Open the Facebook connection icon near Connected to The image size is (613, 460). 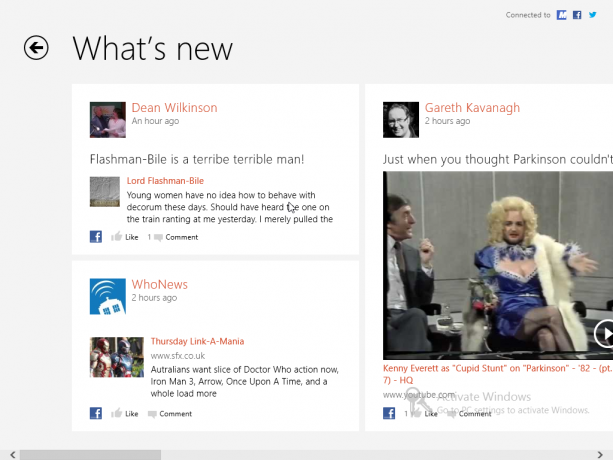click(x=577, y=15)
